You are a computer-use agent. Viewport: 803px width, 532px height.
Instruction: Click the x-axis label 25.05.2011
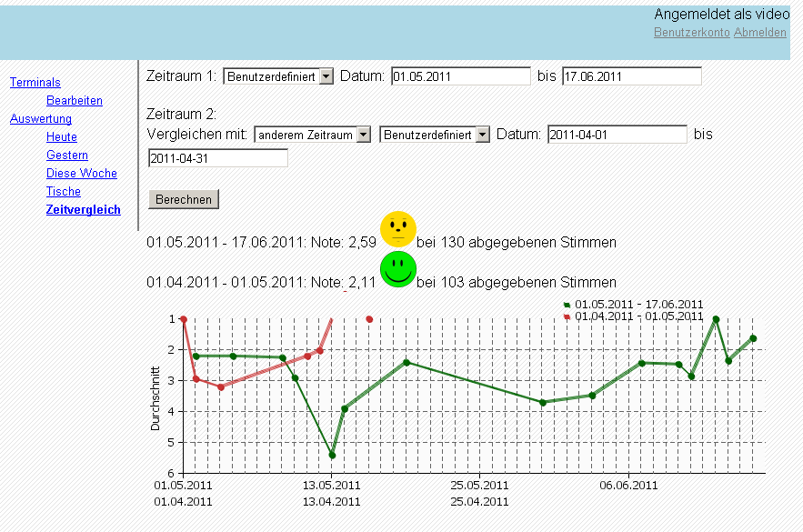click(479, 486)
